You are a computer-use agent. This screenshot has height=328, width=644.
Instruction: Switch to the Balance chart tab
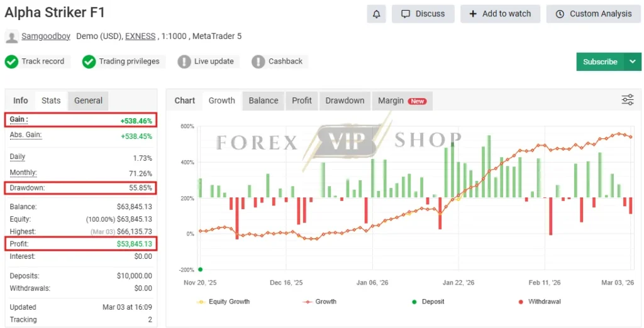(x=264, y=101)
